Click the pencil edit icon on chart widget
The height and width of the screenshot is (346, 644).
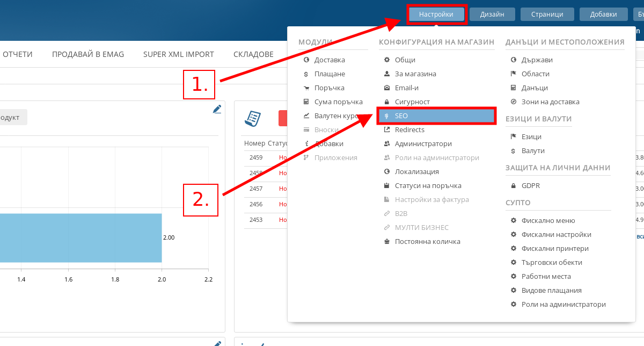tap(217, 109)
